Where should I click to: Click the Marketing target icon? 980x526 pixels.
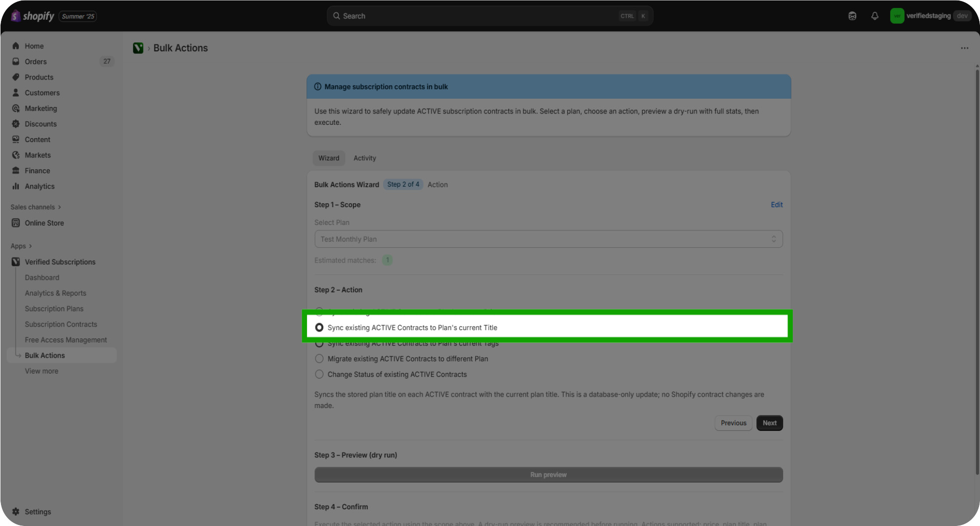pos(16,108)
